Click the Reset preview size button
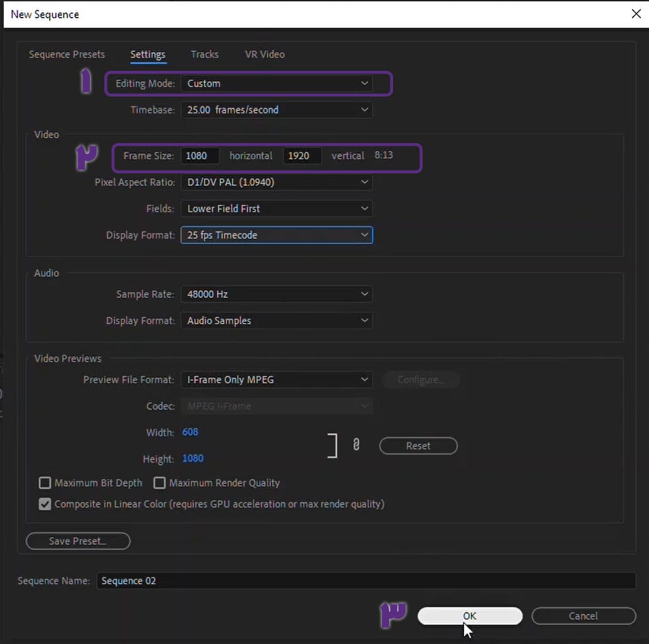 tap(418, 446)
